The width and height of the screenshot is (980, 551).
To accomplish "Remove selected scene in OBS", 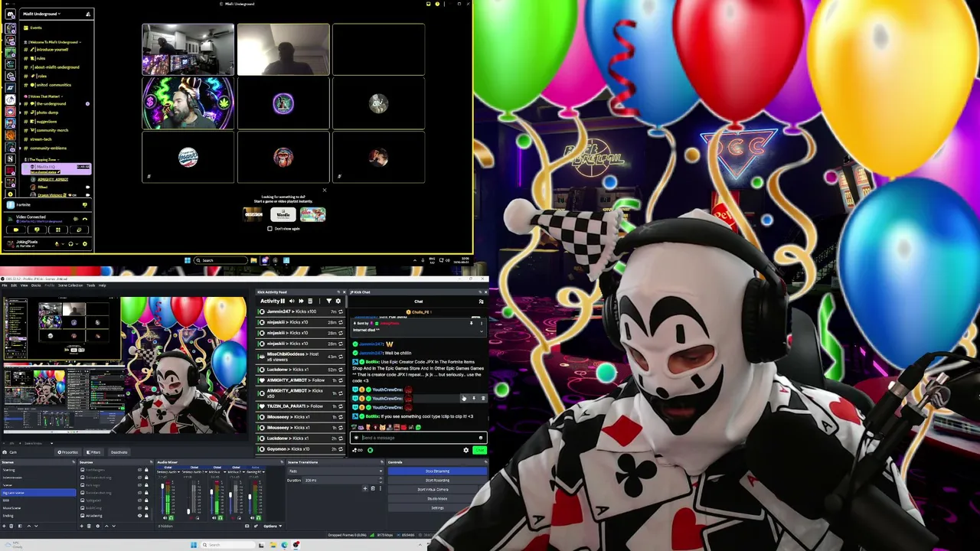I will (x=11, y=526).
